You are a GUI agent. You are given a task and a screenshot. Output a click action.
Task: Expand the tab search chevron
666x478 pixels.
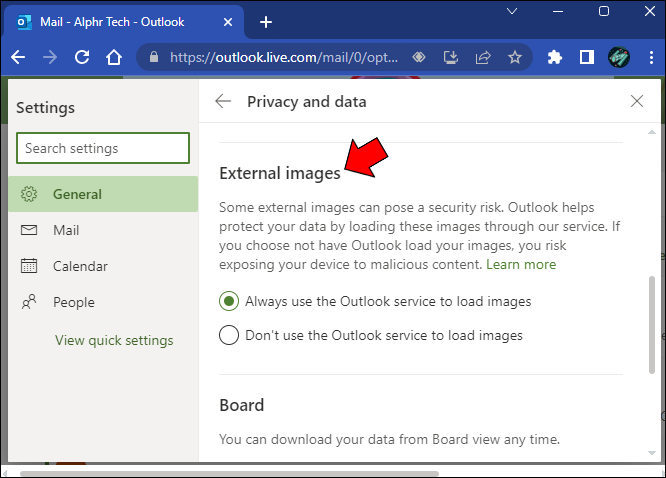pyautogui.click(x=514, y=11)
